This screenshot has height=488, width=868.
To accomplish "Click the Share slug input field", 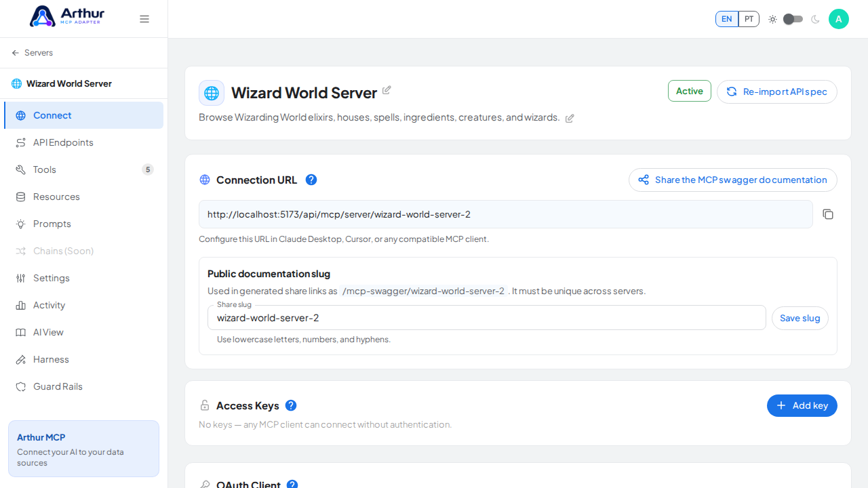I will (x=487, y=318).
